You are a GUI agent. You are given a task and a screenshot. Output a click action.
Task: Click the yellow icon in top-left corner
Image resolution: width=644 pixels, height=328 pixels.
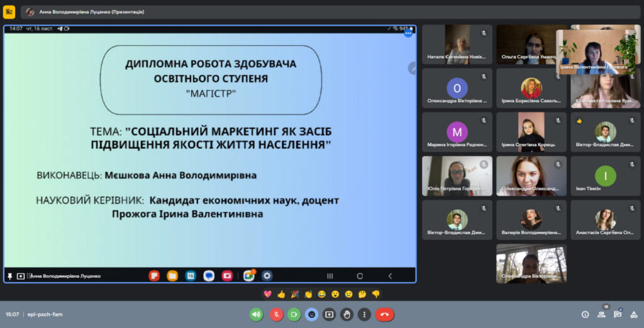pos(9,11)
